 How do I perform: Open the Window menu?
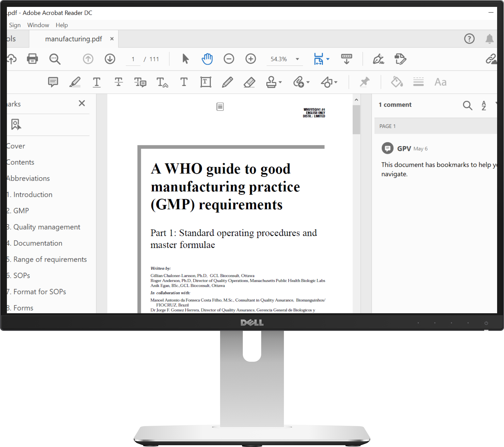38,25
